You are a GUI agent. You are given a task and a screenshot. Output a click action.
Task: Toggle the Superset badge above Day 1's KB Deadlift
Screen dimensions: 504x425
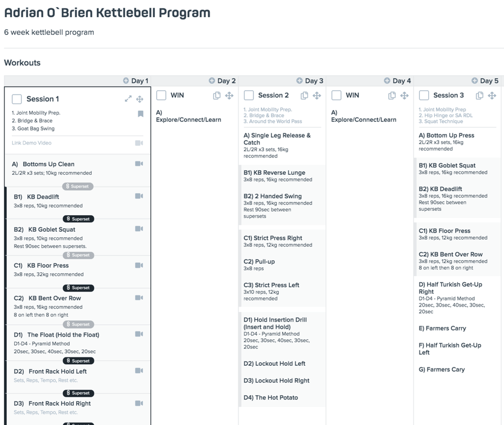[x=77, y=186]
